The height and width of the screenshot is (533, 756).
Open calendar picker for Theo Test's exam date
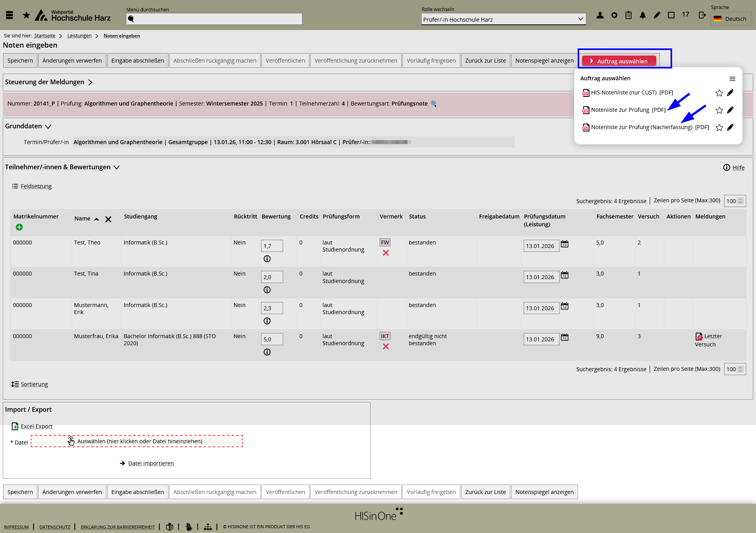point(565,244)
